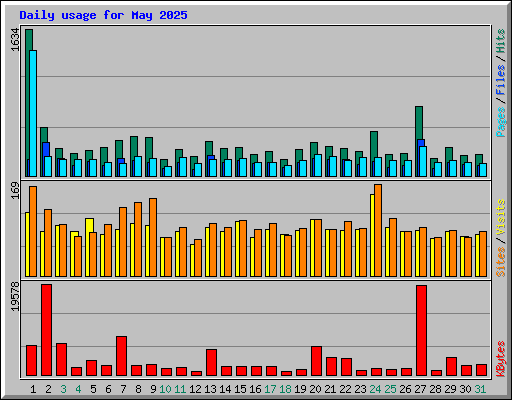Image resolution: width=512 pixels, height=400 pixels.
Task: Click the red KBytes bar for day 20
Action: pyautogui.click(x=316, y=361)
